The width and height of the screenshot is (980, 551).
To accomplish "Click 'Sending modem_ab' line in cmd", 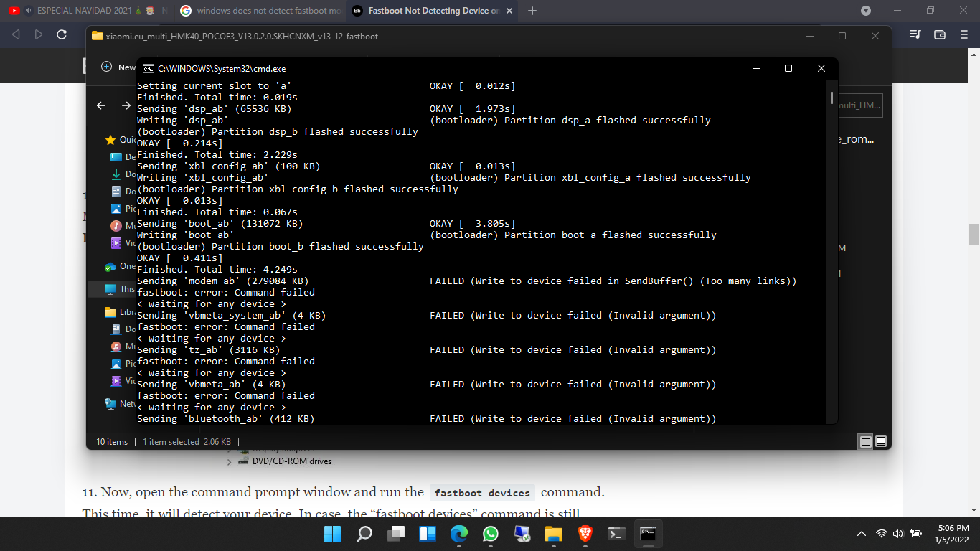I will (223, 281).
